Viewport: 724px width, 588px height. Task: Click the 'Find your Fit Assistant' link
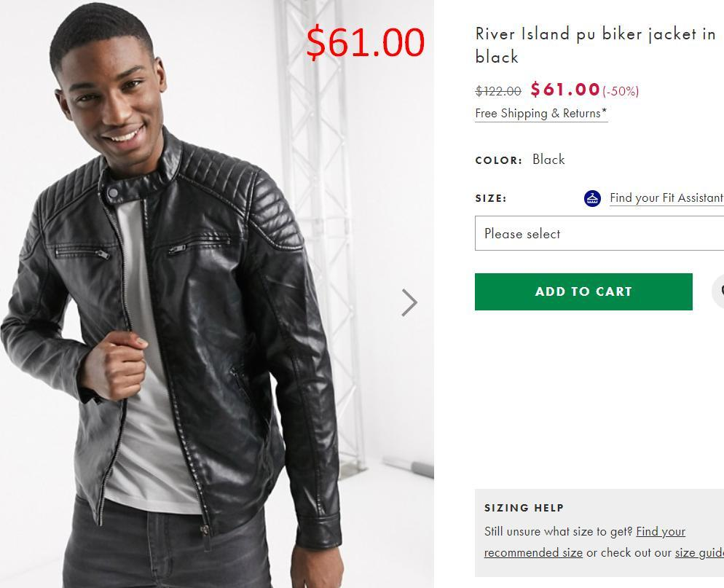(x=666, y=198)
